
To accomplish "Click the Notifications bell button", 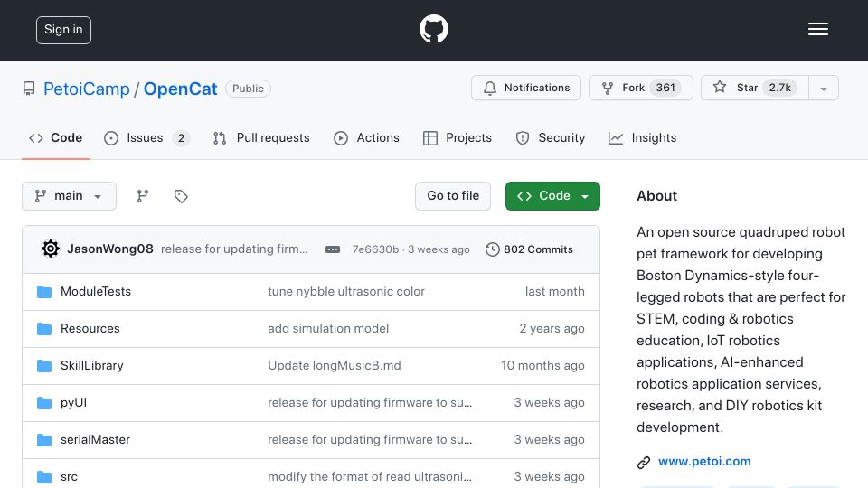I will click(526, 88).
